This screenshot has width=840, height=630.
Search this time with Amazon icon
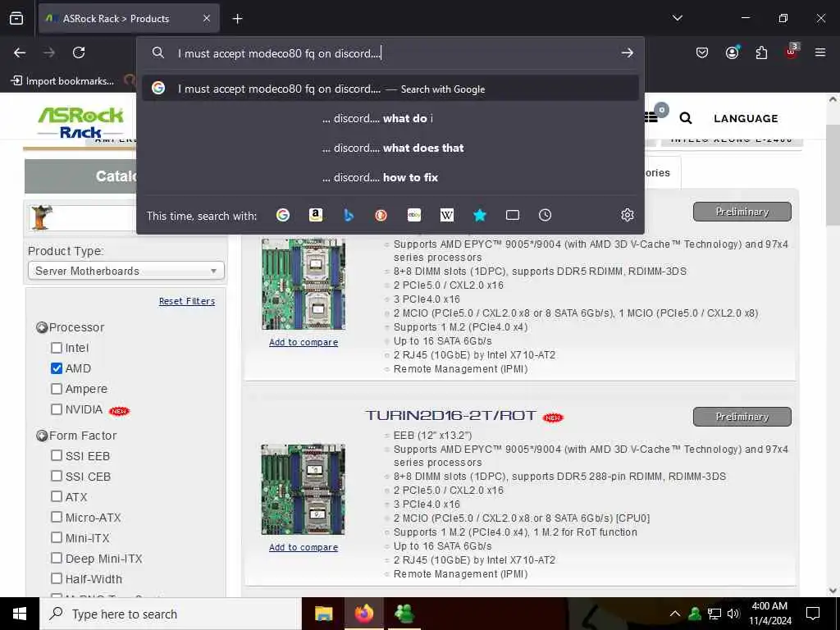click(x=316, y=215)
